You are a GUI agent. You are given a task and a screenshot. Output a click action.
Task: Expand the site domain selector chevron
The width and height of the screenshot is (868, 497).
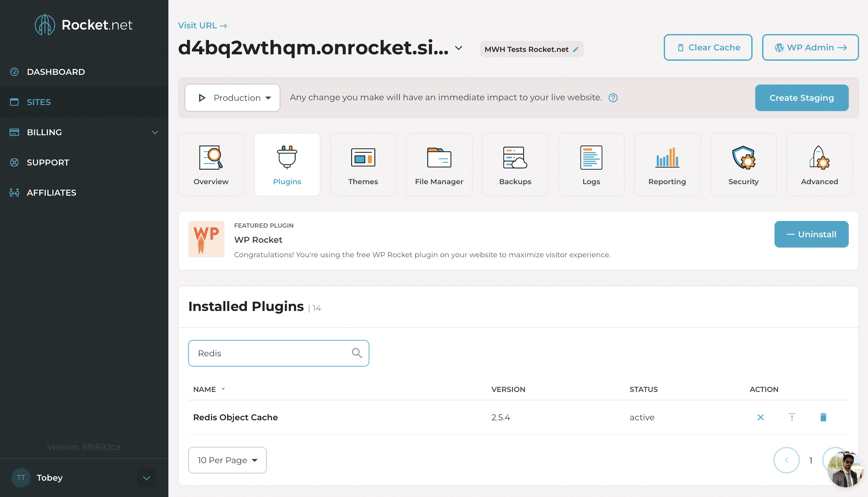click(459, 48)
